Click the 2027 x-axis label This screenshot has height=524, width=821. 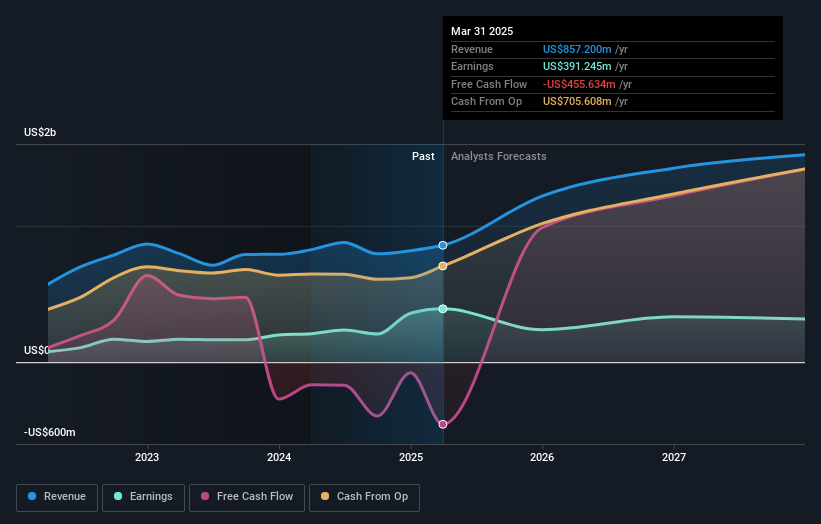pyautogui.click(x=674, y=458)
